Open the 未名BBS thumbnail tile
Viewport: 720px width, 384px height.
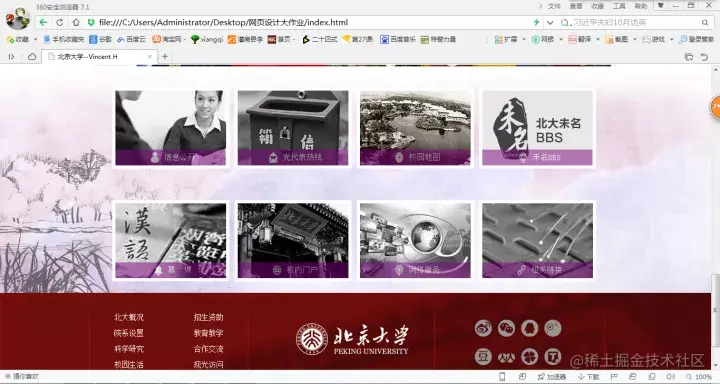click(x=537, y=128)
